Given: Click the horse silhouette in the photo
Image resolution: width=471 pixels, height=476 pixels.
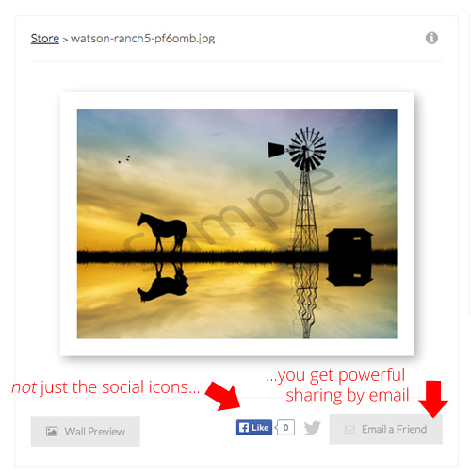Looking at the screenshot, I should pos(162,232).
